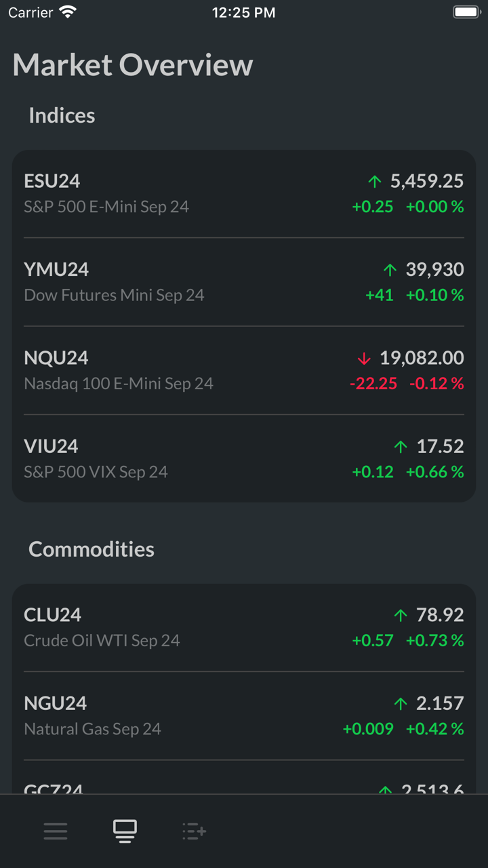Screen dimensions: 488x868
Task: Tap the Market Overview title
Action: 133,65
